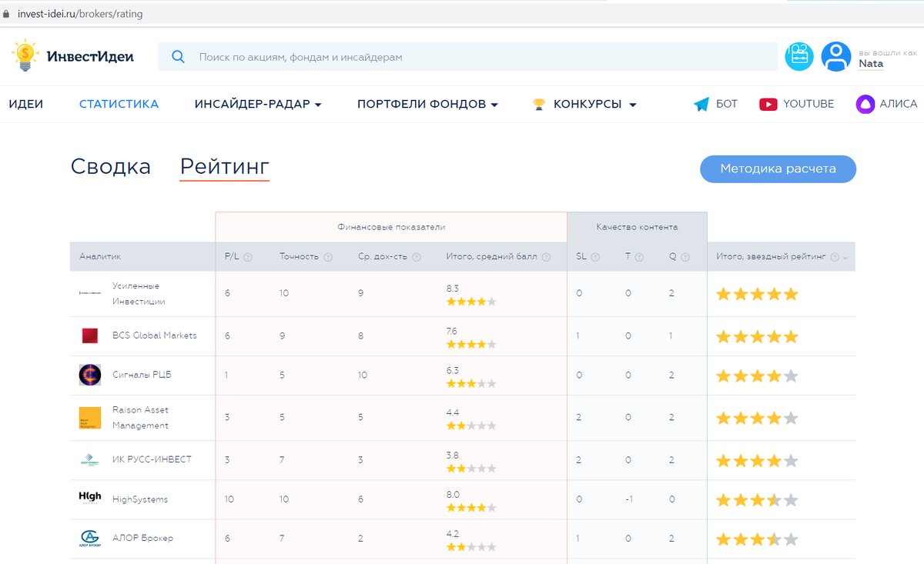Select the Рейтинг tab

tap(225, 167)
